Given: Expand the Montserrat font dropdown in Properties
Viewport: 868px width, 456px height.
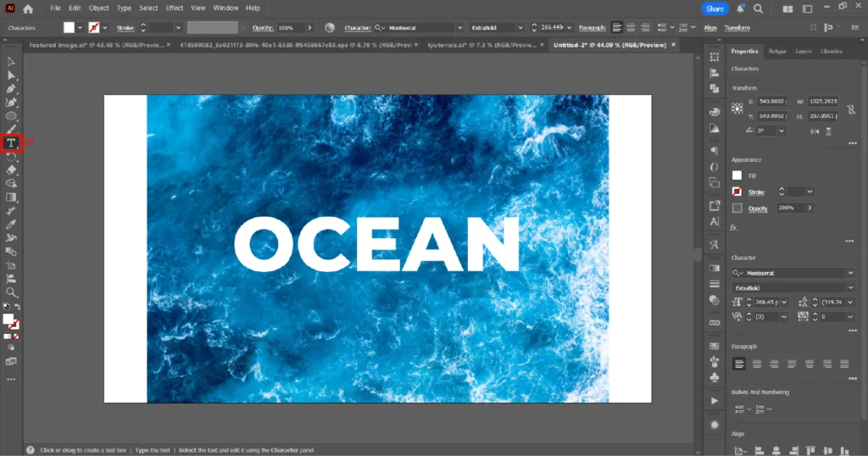Looking at the screenshot, I should click(x=851, y=273).
